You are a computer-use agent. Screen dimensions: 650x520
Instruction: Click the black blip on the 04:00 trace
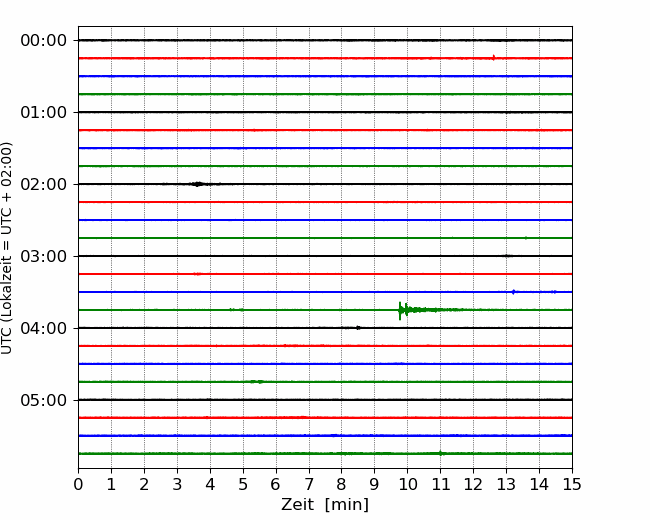358,328
